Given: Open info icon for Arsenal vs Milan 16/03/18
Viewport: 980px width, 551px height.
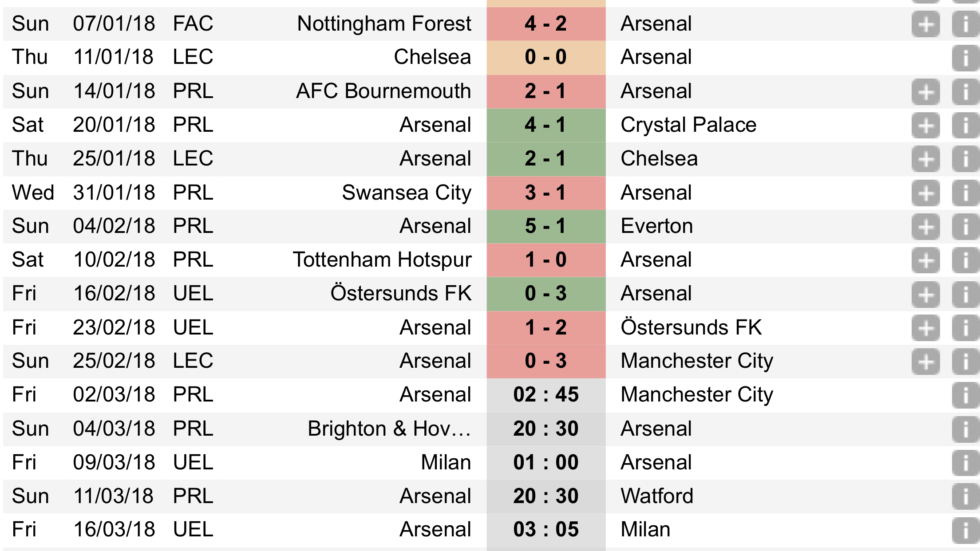Looking at the screenshot, I should pos(966,530).
